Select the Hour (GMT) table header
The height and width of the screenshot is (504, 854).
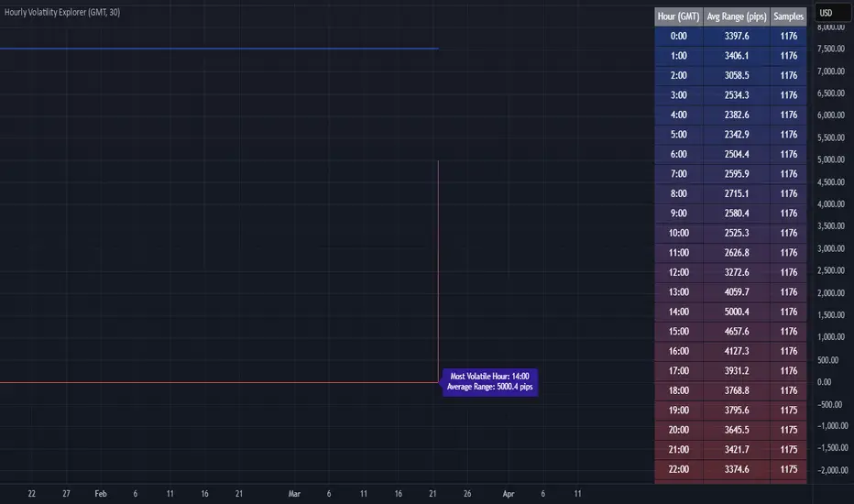[678, 16]
